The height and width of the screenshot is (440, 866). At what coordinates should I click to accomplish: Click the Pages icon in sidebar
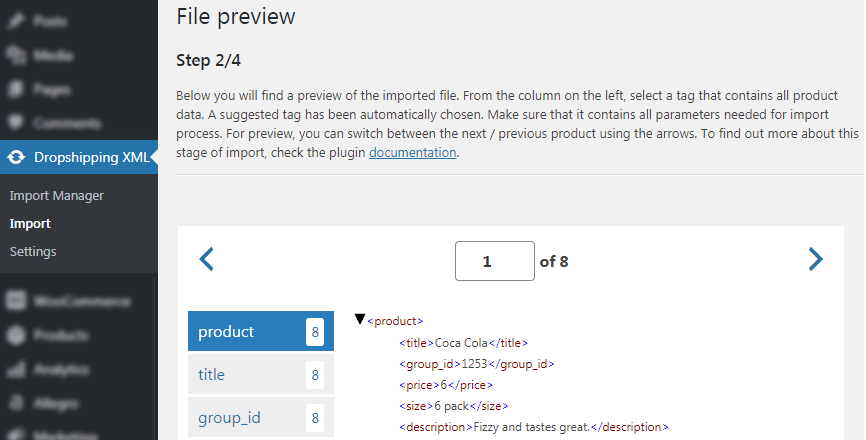click(15, 89)
